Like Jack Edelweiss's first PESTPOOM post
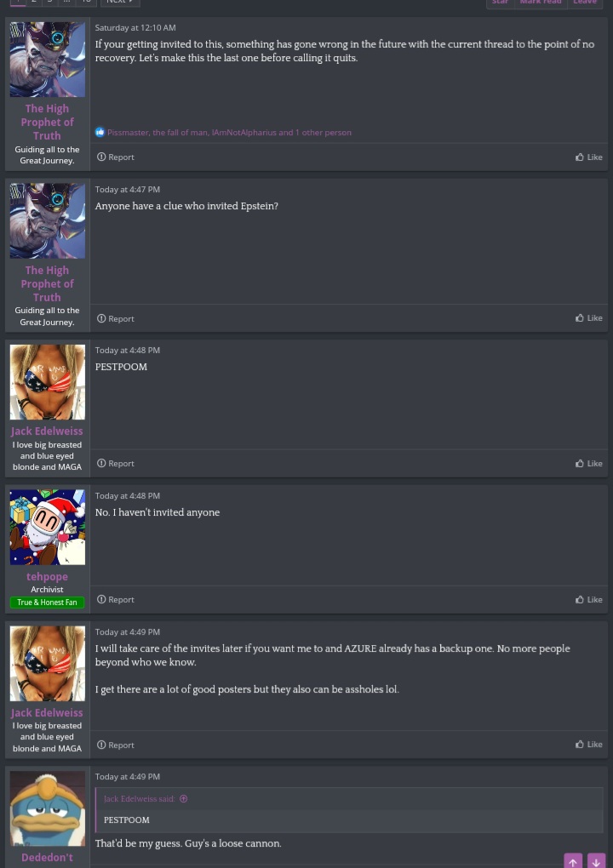This screenshot has width=613, height=868. (588, 464)
